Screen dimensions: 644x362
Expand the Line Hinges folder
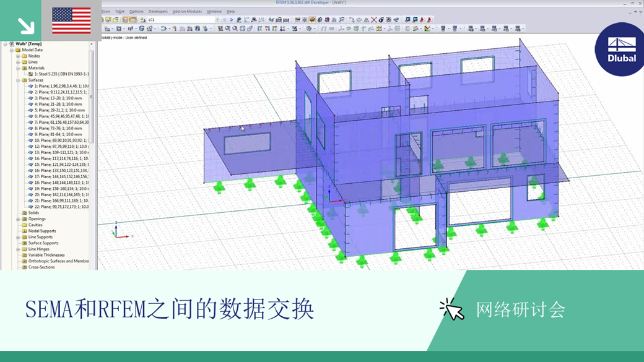click(18, 249)
